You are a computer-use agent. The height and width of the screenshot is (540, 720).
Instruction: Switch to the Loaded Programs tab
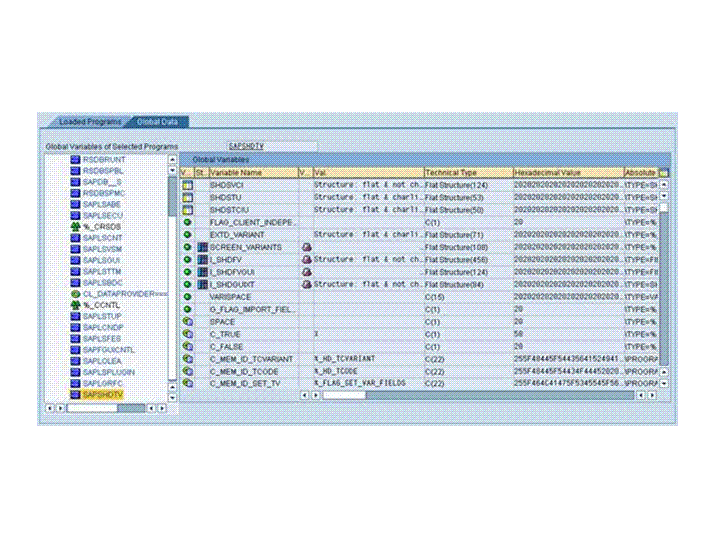pyautogui.click(x=90, y=122)
